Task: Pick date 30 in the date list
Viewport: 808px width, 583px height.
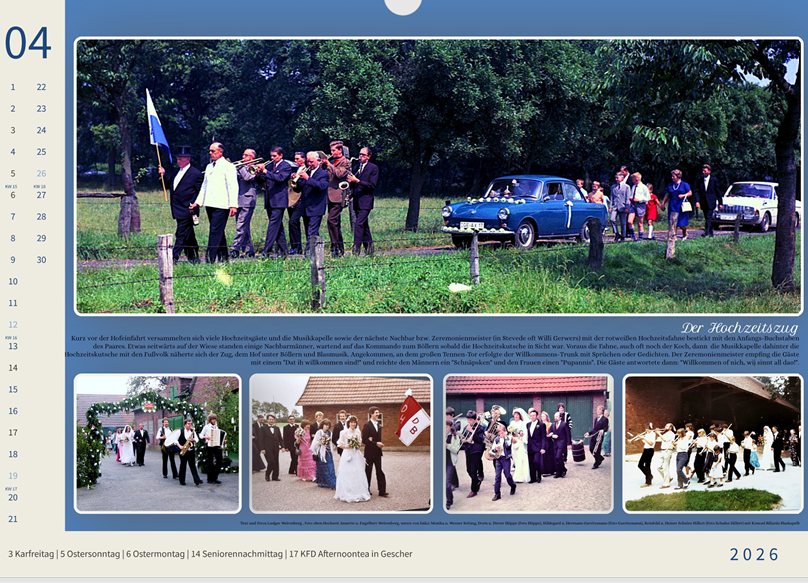Action: coord(41,260)
